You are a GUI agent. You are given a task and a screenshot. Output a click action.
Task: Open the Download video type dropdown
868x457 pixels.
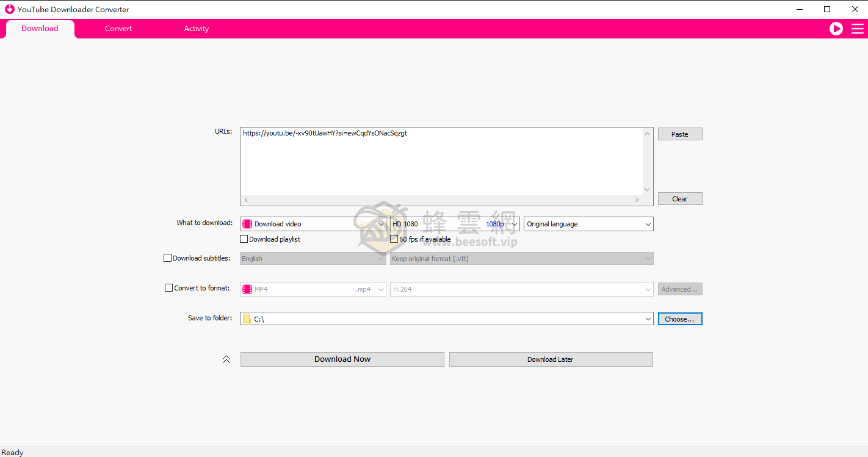(x=313, y=224)
